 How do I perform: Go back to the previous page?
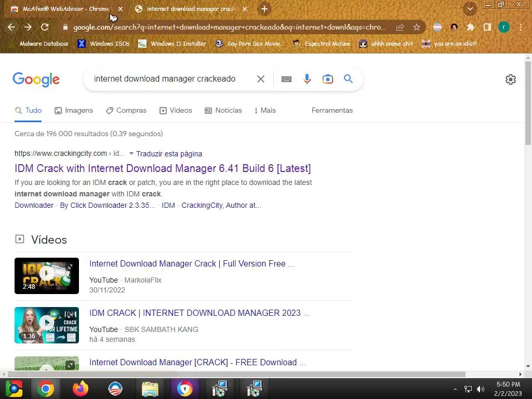tap(11, 27)
